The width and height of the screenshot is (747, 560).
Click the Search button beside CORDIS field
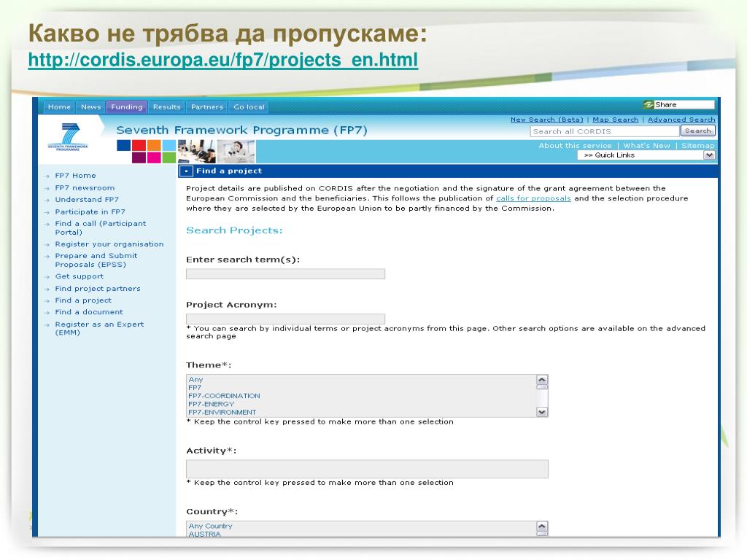[x=698, y=131]
